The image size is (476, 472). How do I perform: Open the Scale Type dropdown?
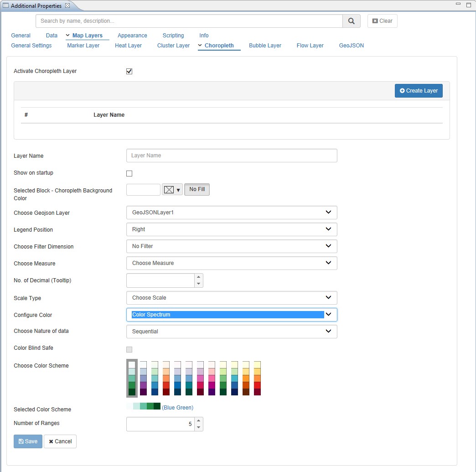pos(232,298)
